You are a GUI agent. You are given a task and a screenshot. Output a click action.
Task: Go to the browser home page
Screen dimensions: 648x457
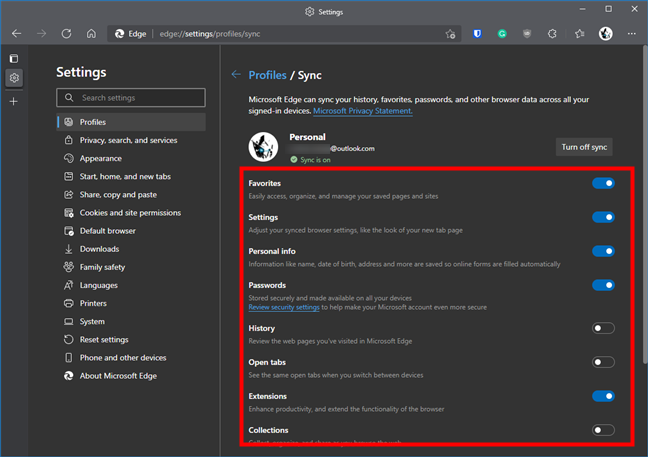[91, 33]
